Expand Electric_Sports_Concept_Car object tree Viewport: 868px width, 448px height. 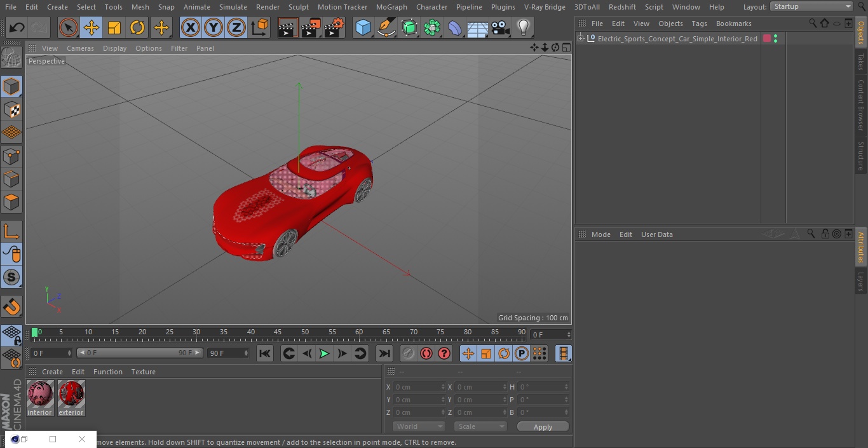click(x=580, y=39)
